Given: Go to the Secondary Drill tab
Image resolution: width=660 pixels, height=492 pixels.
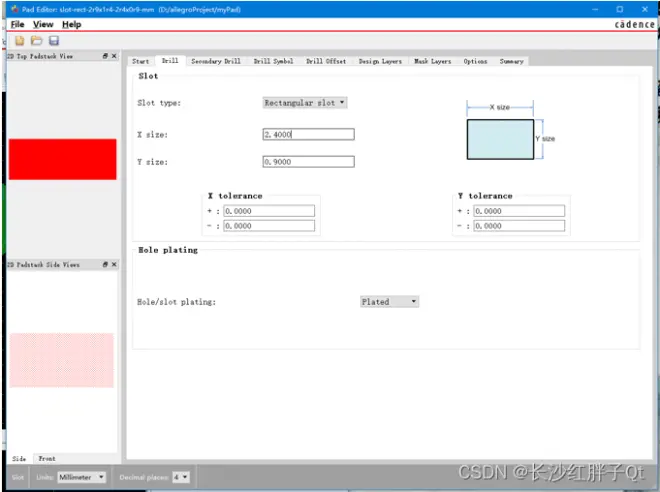Looking at the screenshot, I should 216,61.
